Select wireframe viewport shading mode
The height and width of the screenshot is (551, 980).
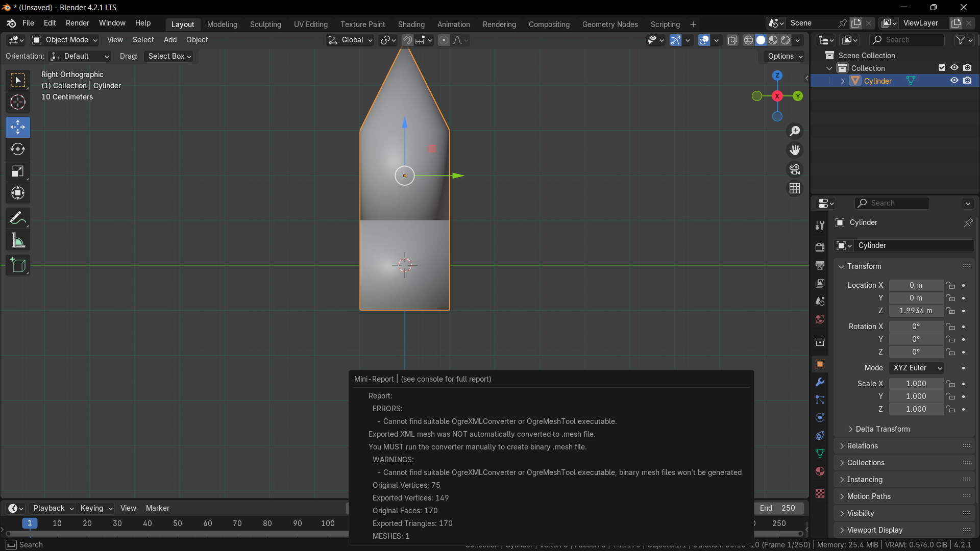748,40
